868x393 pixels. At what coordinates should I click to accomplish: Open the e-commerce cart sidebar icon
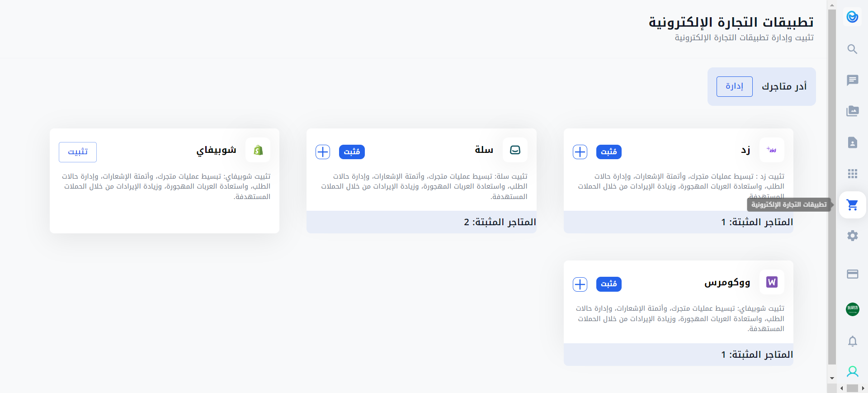tap(852, 205)
